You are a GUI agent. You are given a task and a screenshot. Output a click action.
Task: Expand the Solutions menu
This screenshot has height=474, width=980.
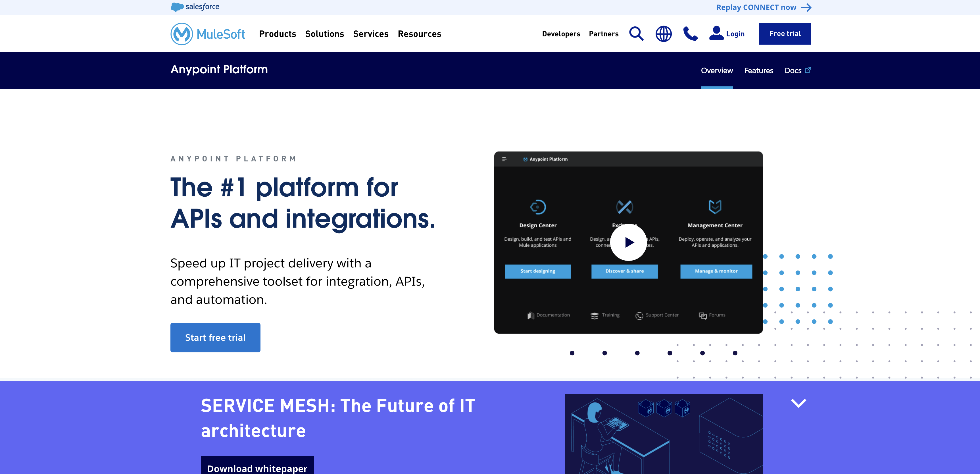(324, 34)
